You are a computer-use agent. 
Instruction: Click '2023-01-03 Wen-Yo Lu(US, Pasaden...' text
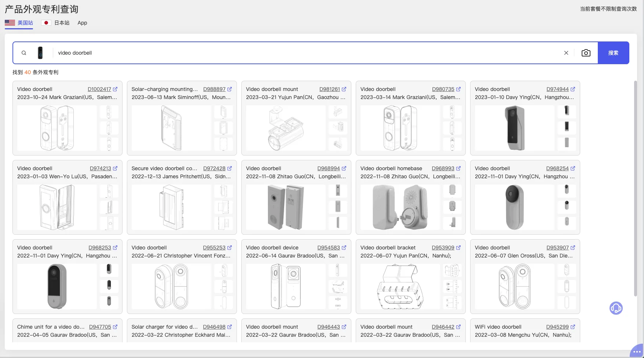67,176
